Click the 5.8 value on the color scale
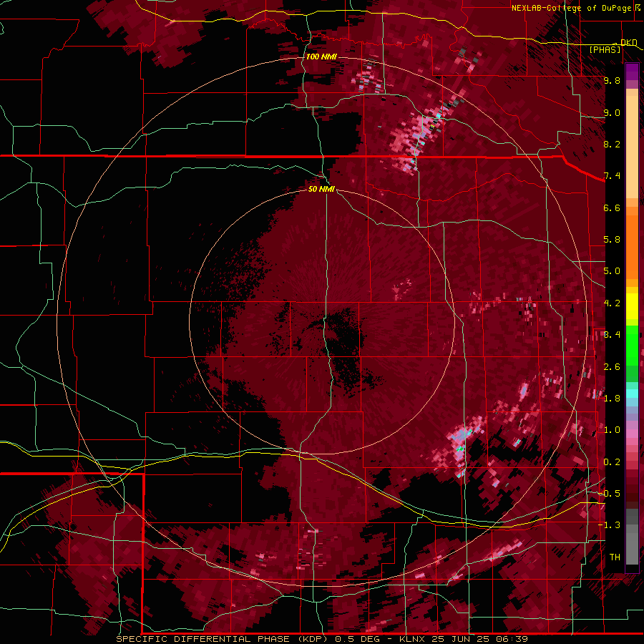The width and height of the screenshot is (644, 644). pos(612,240)
